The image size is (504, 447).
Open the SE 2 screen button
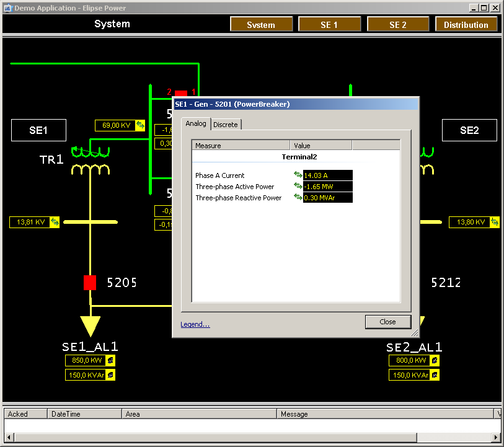click(x=398, y=25)
